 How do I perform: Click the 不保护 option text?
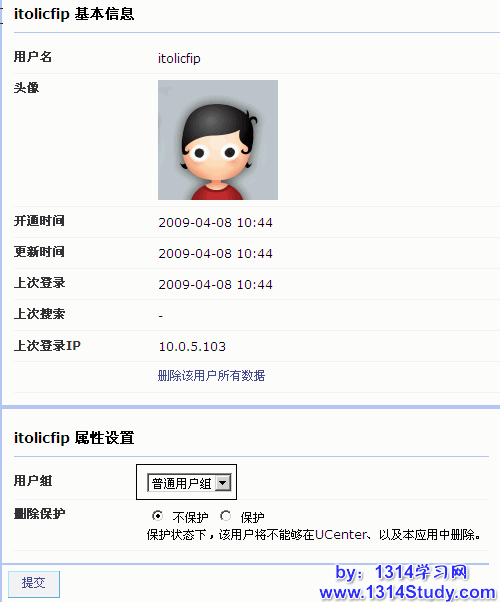tap(190, 517)
